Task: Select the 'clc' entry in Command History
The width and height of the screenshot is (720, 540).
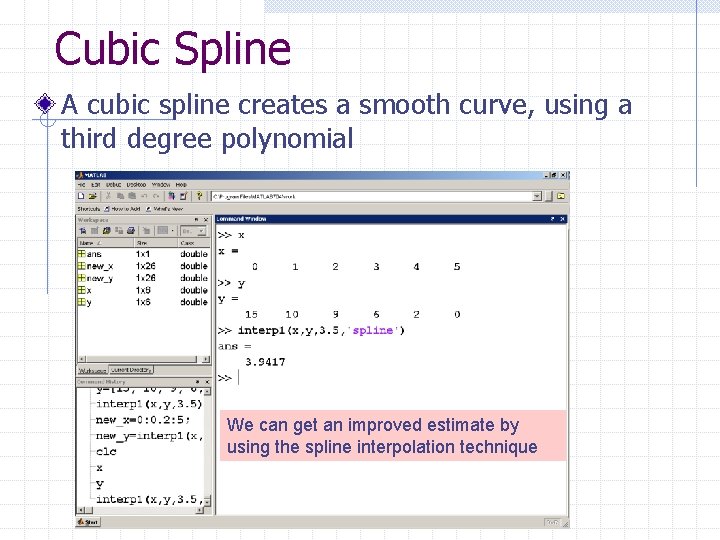Action: click(x=106, y=452)
